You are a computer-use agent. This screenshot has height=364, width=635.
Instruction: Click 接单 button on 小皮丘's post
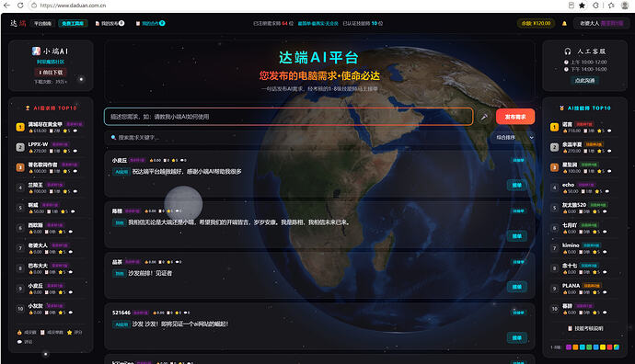pos(517,186)
